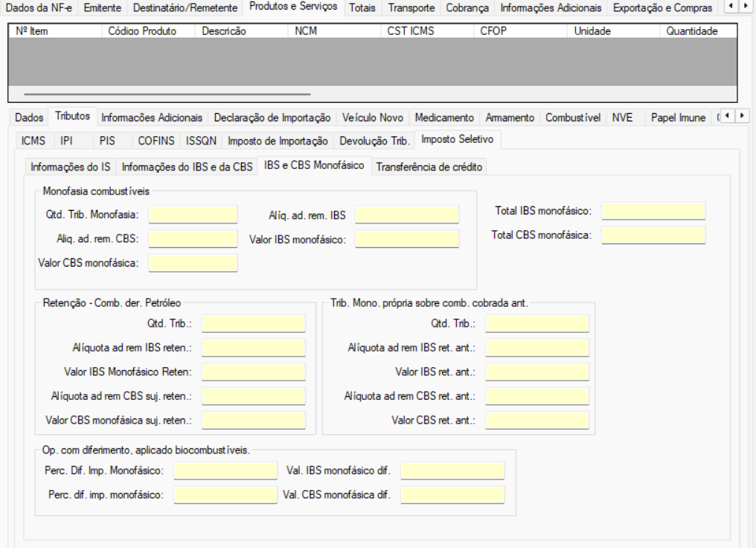Focus the Aliq. ad. rem. CBS field
The image size is (756, 548).
click(x=193, y=239)
